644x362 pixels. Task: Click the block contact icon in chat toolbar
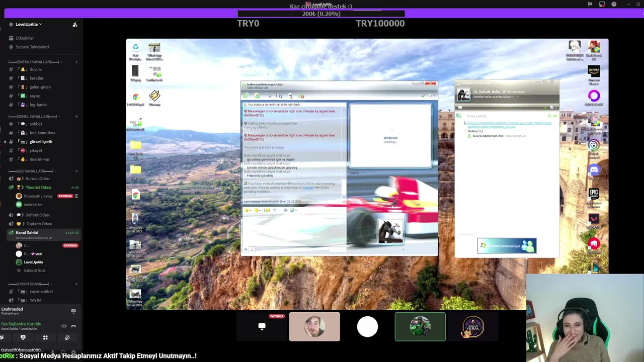pyautogui.click(x=301, y=96)
